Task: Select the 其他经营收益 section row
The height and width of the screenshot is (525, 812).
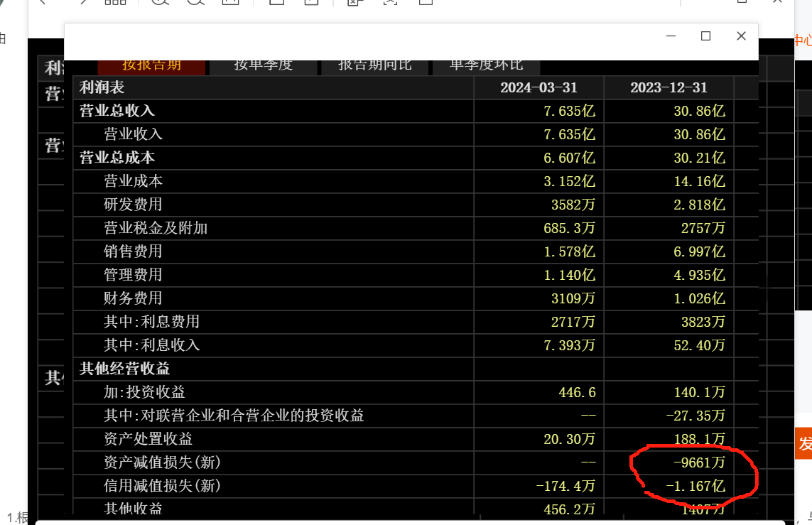Action: tap(124, 369)
